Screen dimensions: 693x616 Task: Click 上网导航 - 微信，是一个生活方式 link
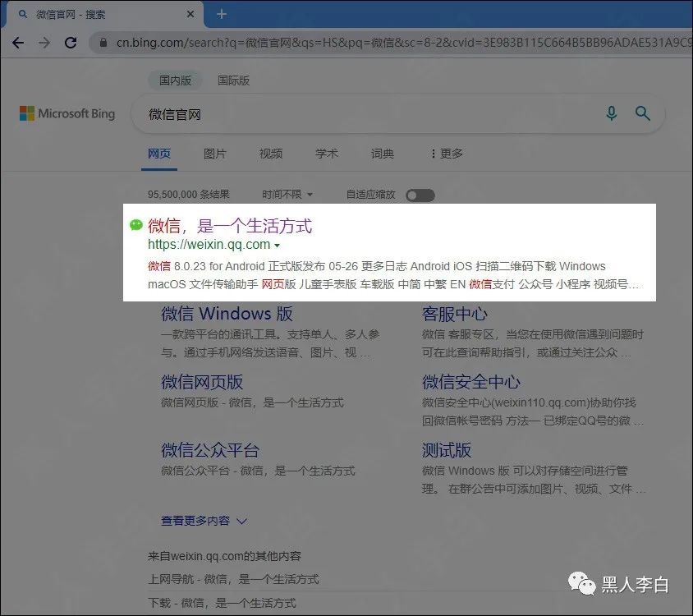tap(233, 579)
